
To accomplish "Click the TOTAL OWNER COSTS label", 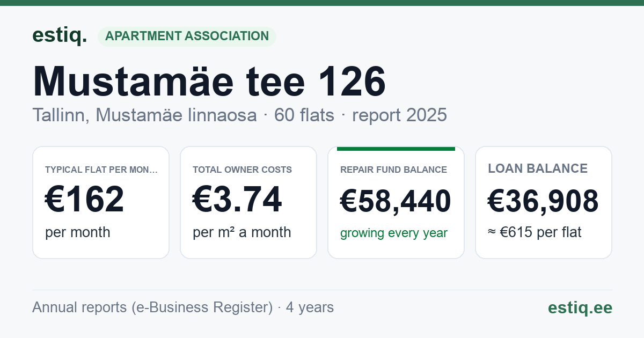I will tap(242, 170).
